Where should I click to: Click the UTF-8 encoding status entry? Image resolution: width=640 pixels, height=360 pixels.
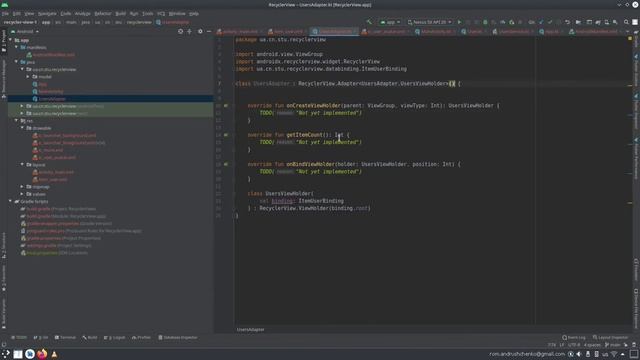pos(573,345)
